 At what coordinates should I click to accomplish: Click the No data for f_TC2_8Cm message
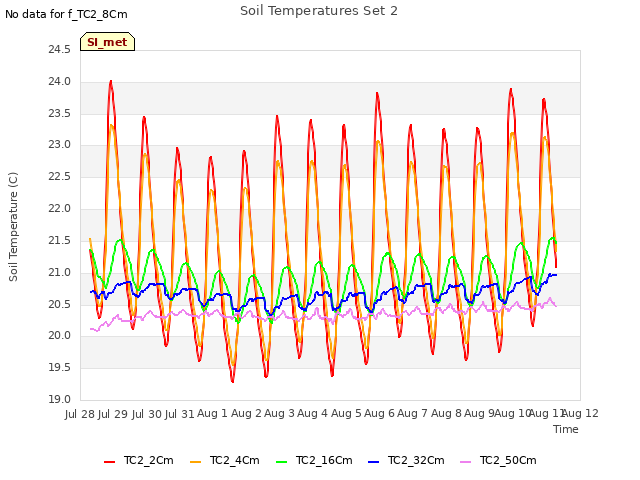coord(66,14)
